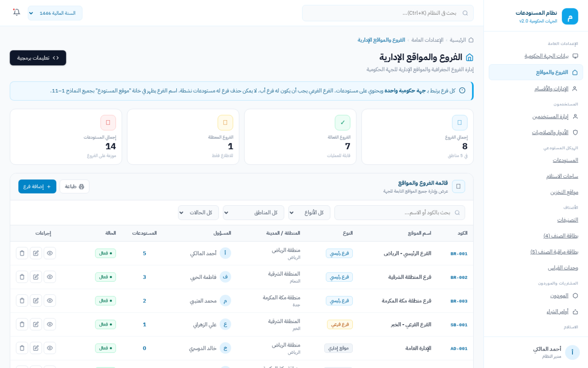588x368 pixels.
Task: Open وحدات القياس sidebar link
Action: [563, 268]
